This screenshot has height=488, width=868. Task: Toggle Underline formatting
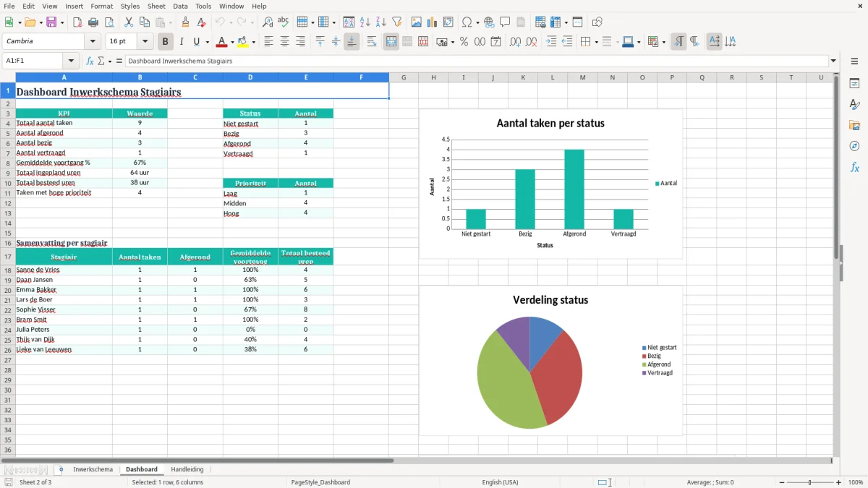tap(196, 42)
